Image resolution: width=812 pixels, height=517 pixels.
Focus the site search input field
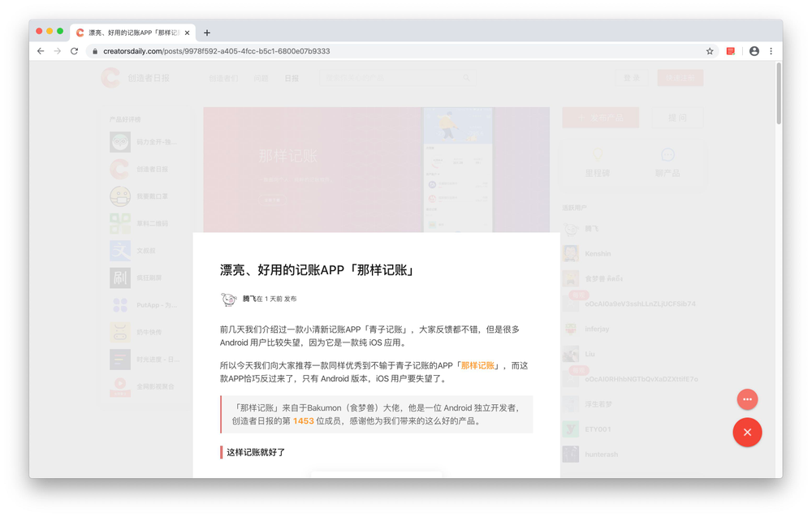tap(398, 78)
